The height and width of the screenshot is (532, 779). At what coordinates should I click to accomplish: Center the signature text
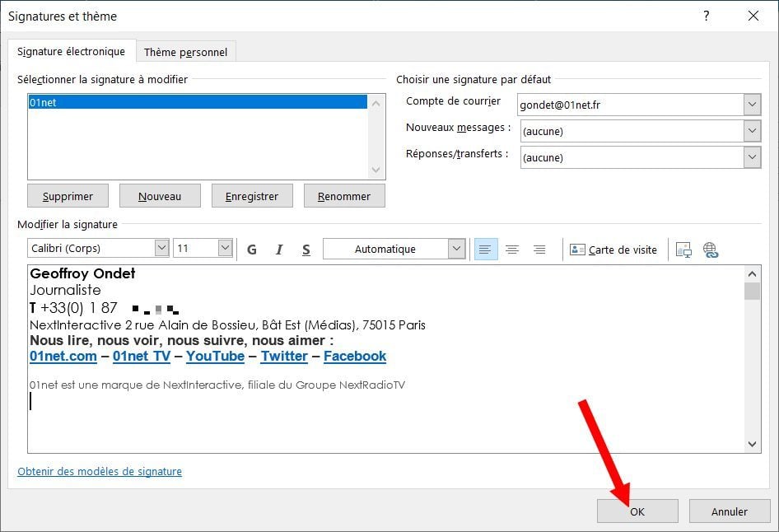pyautogui.click(x=512, y=250)
